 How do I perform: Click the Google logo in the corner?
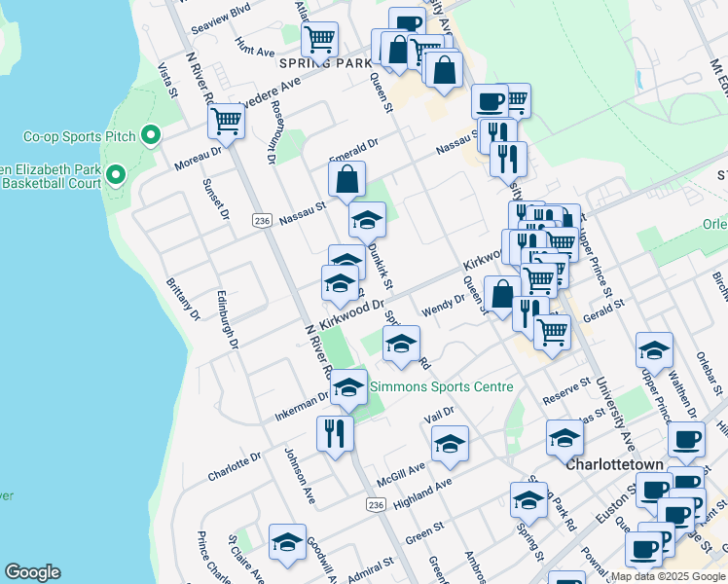[x=32, y=572]
